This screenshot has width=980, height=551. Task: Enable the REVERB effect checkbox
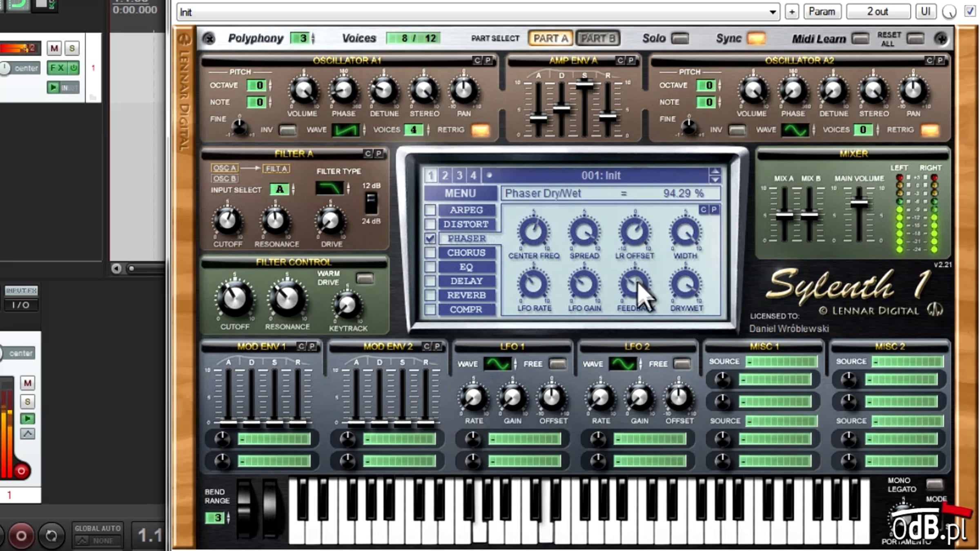click(430, 295)
